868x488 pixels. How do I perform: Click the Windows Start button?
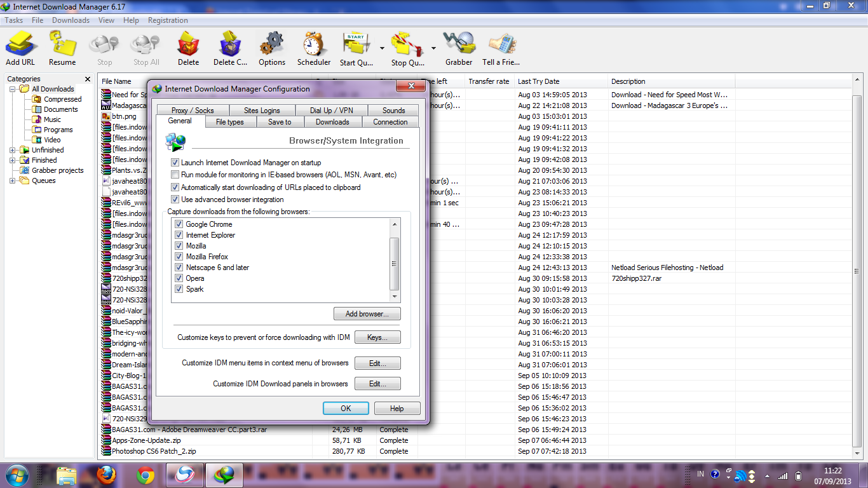[x=17, y=475]
